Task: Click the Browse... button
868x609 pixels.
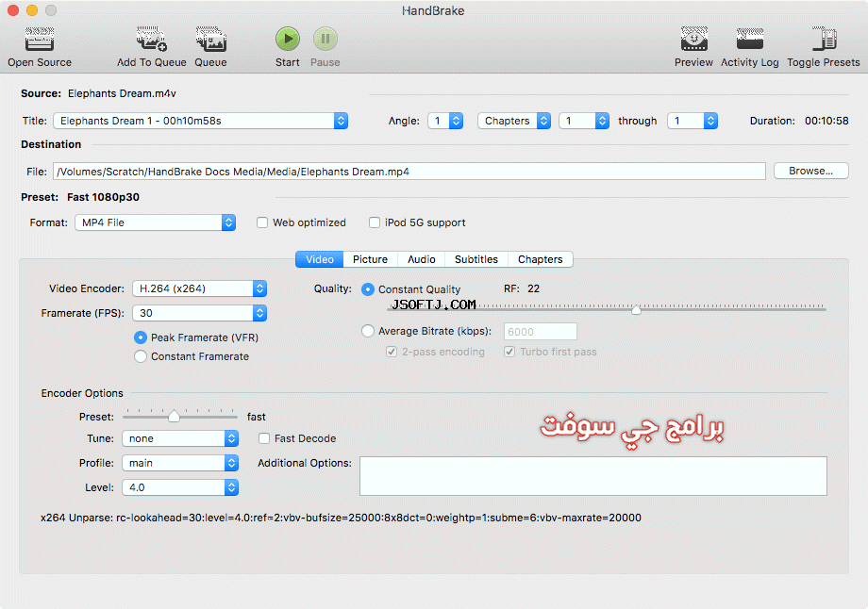Action: coord(811,171)
